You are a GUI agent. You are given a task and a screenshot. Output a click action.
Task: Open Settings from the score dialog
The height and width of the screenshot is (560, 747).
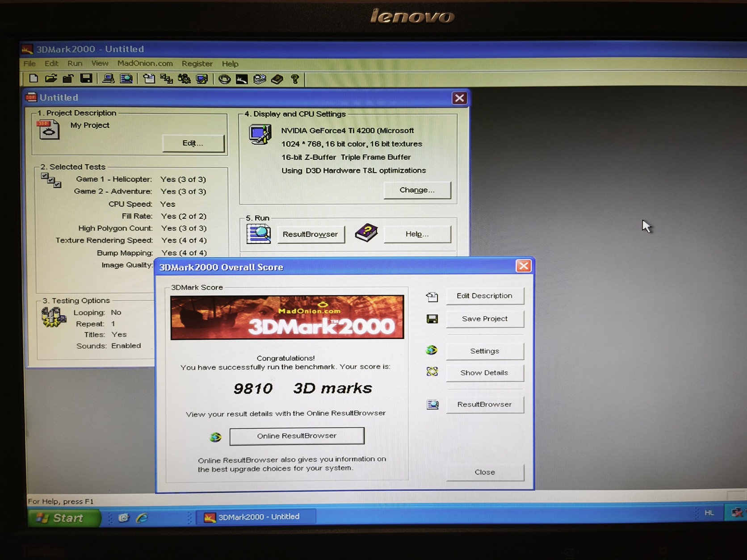485,351
